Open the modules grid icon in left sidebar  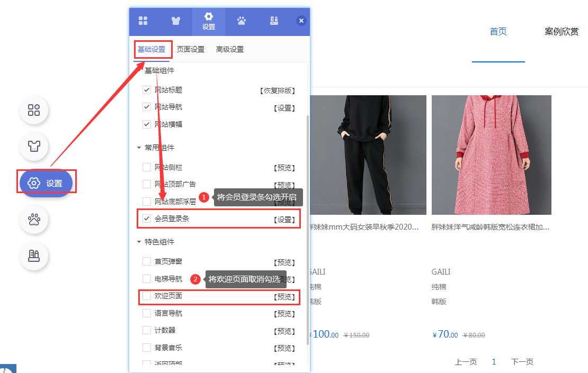pyautogui.click(x=34, y=110)
